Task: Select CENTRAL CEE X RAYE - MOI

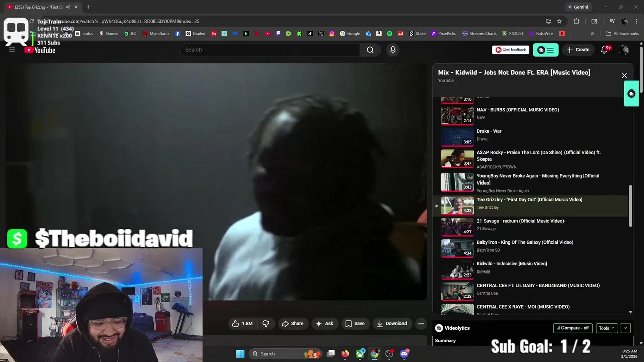Action: click(x=531, y=309)
